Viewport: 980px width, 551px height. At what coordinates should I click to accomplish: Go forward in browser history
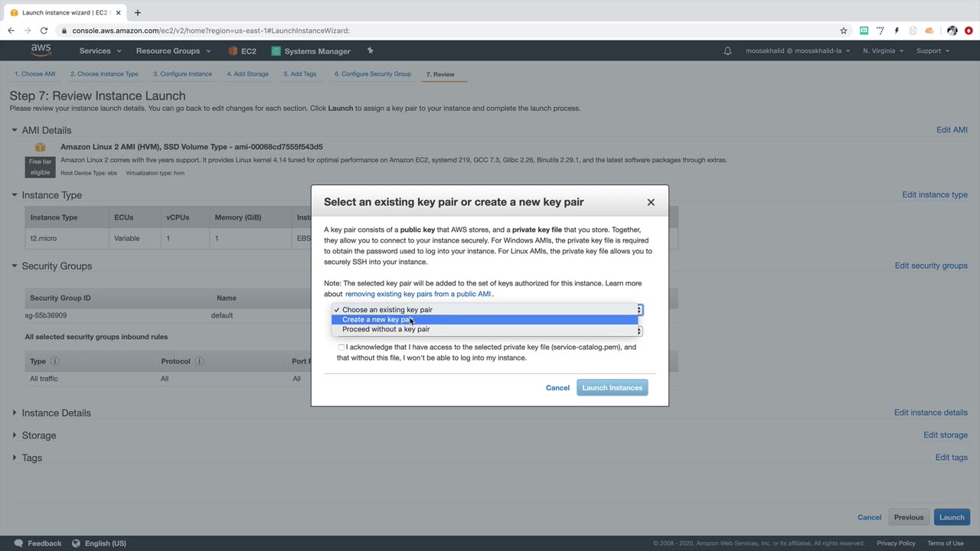pyautogui.click(x=28, y=31)
